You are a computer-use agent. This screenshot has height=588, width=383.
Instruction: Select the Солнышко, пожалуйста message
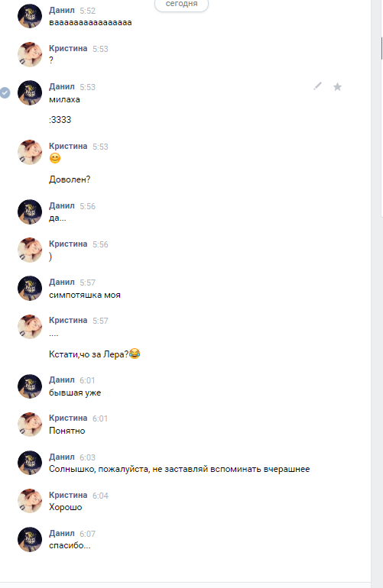pyautogui.click(x=179, y=469)
